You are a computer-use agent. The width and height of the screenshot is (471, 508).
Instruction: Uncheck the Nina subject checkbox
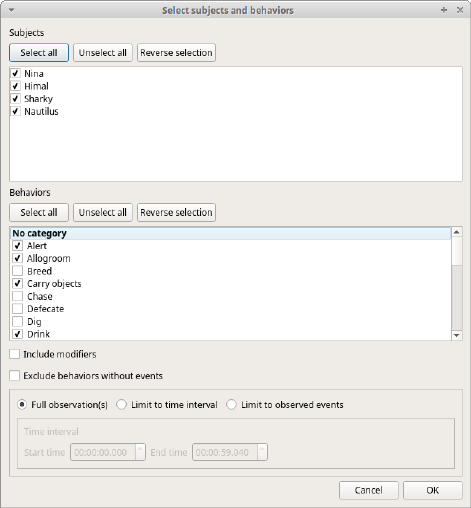click(15, 73)
